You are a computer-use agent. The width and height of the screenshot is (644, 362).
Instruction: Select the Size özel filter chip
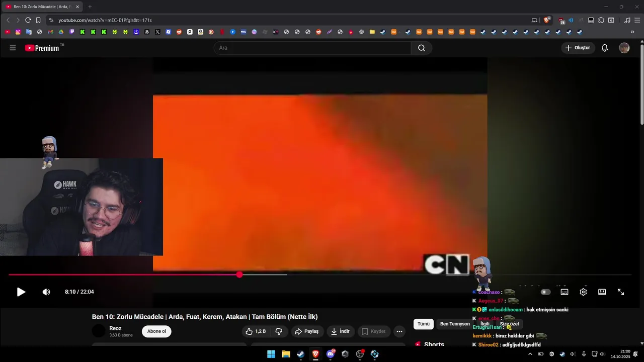coord(509,324)
